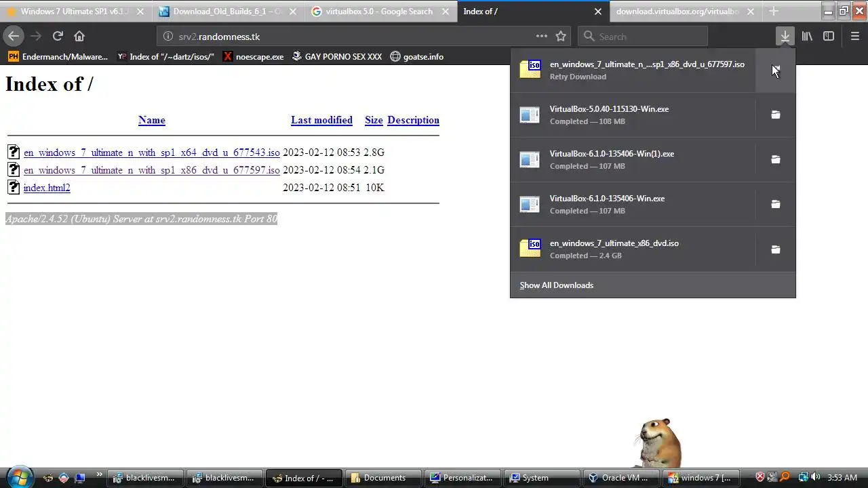Reload the current page
868x488 pixels.
click(x=58, y=37)
